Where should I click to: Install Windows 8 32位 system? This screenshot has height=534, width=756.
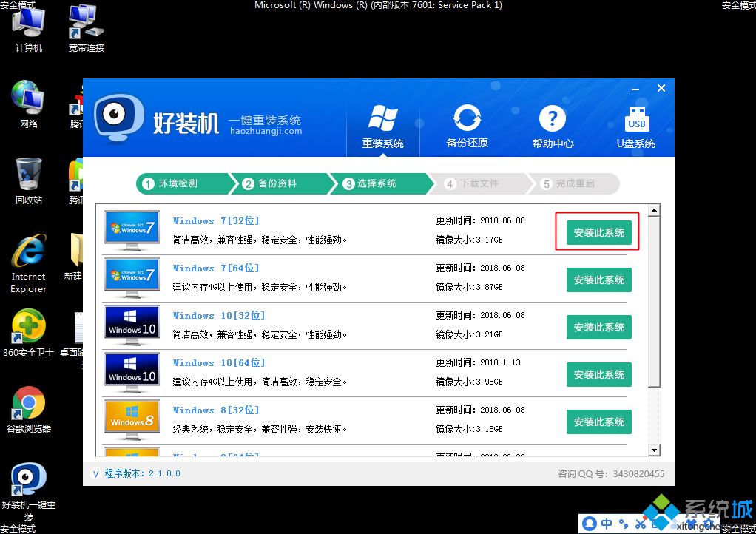coord(599,422)
